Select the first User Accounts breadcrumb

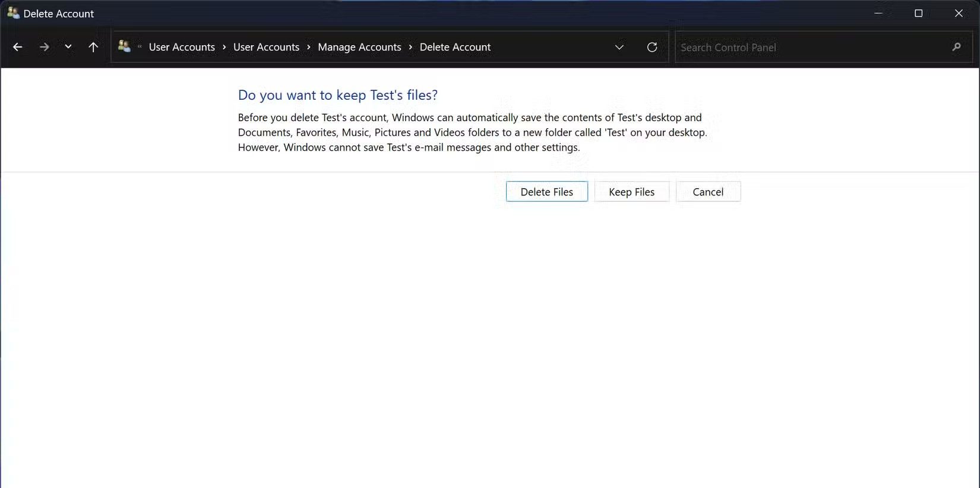coord(182,47)
